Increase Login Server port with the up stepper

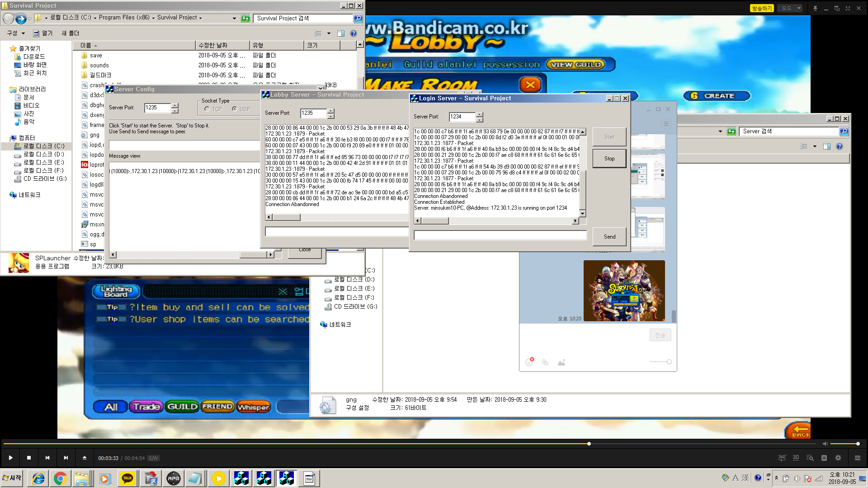point(480,114)
